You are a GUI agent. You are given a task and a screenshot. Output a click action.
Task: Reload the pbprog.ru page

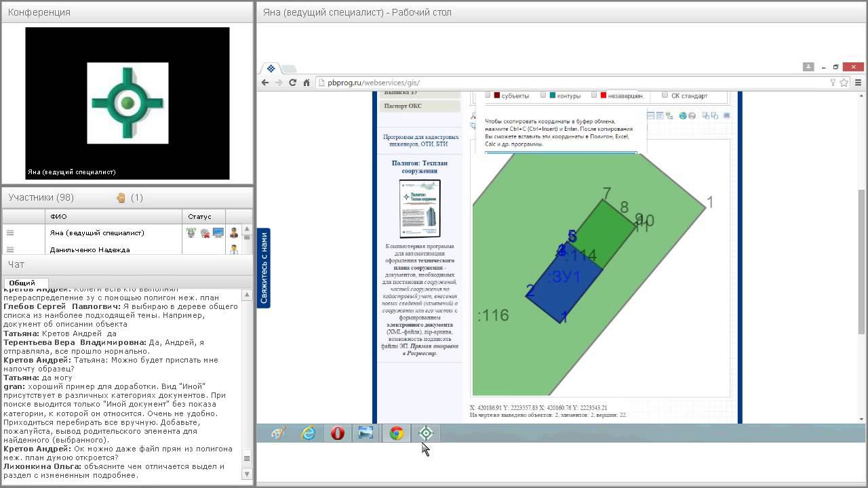pyautogui.click(x=292, y=83)
